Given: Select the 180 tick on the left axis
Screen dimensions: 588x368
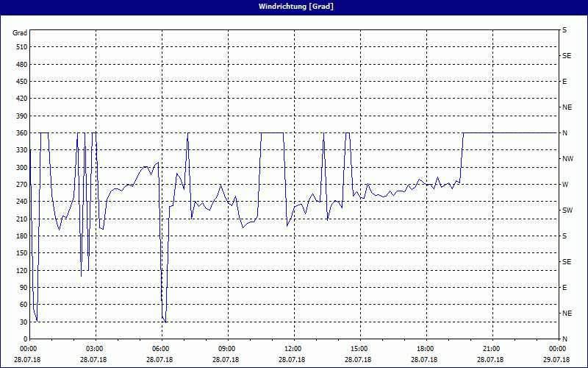Looking at the screenshot, I should tap(20, 236).
